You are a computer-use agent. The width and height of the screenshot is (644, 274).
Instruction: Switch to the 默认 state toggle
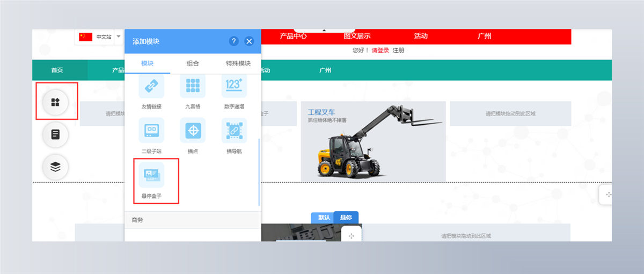click(x=324, y=218)
